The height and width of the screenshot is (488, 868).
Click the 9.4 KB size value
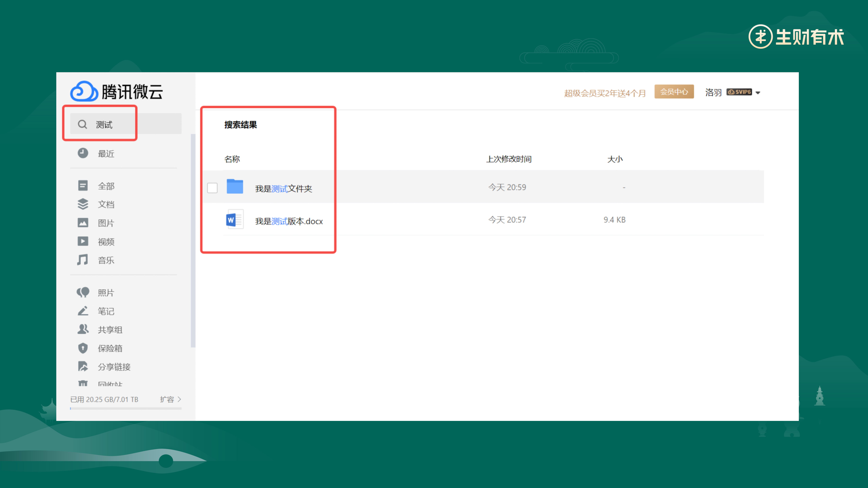(614, 220)
